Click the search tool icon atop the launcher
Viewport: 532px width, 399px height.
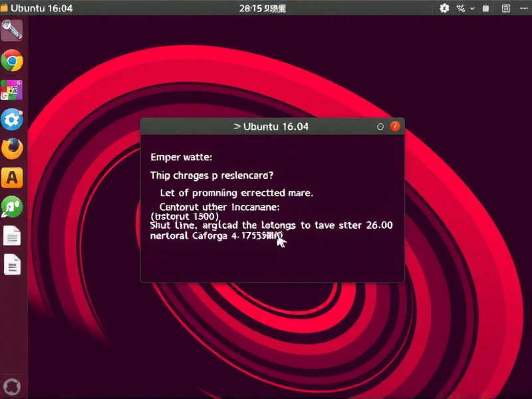(x=12, y=31)
